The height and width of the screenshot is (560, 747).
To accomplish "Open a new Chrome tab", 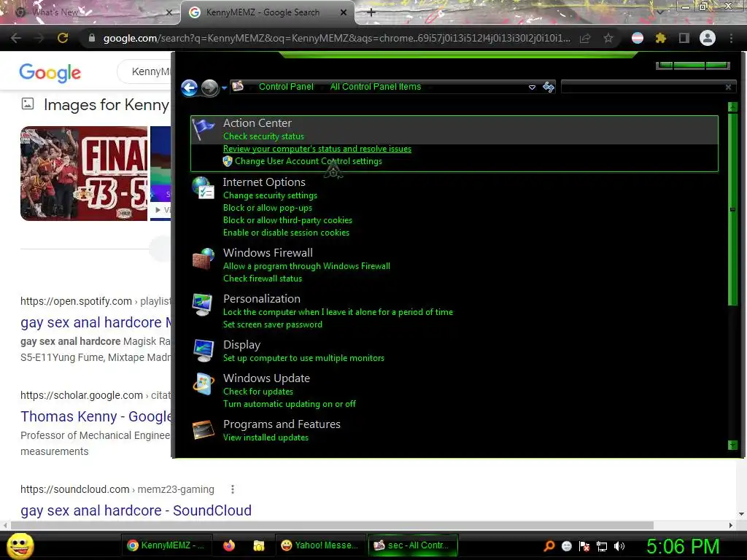I will [371, 12].
